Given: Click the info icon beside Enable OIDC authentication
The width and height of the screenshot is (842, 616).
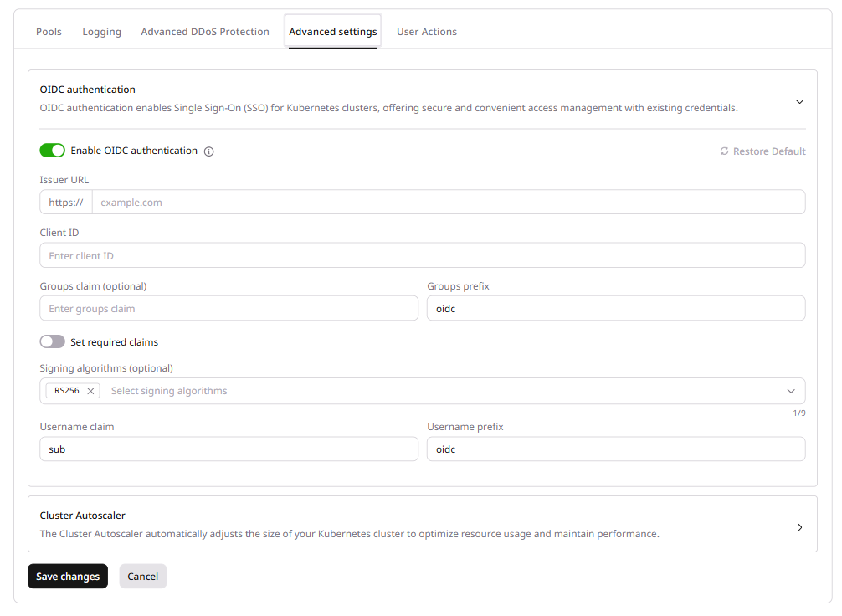Looking at the screenshot, I should coord(209,151).
